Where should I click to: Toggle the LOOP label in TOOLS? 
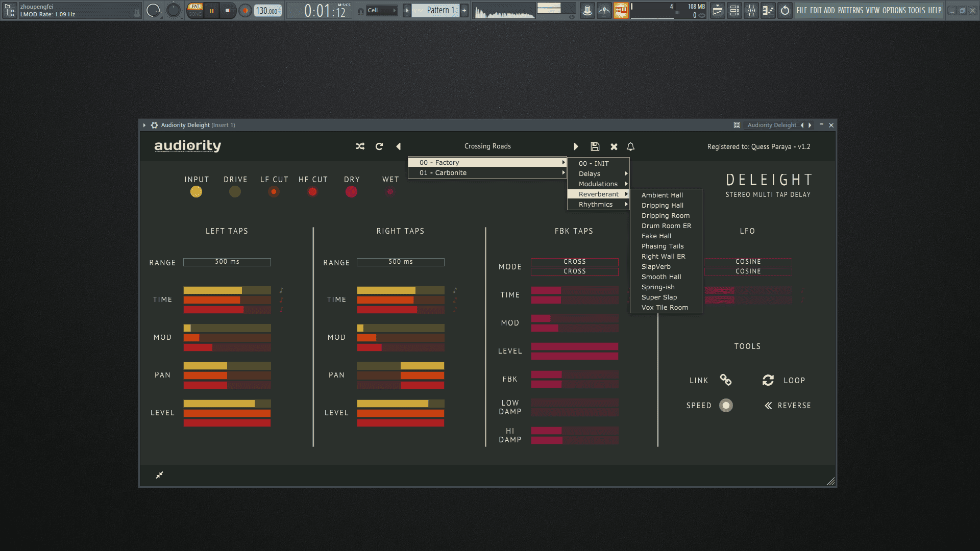[794, 381]
